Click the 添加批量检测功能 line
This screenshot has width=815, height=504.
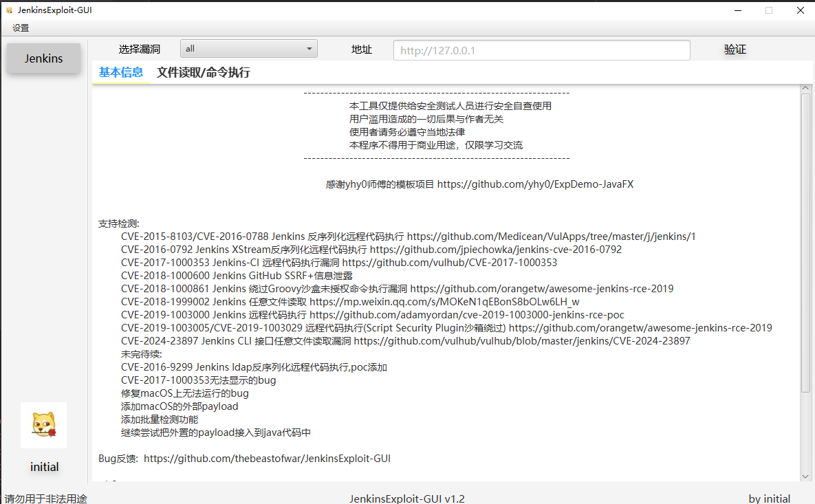pyautogui.click(x=159, y=419)
